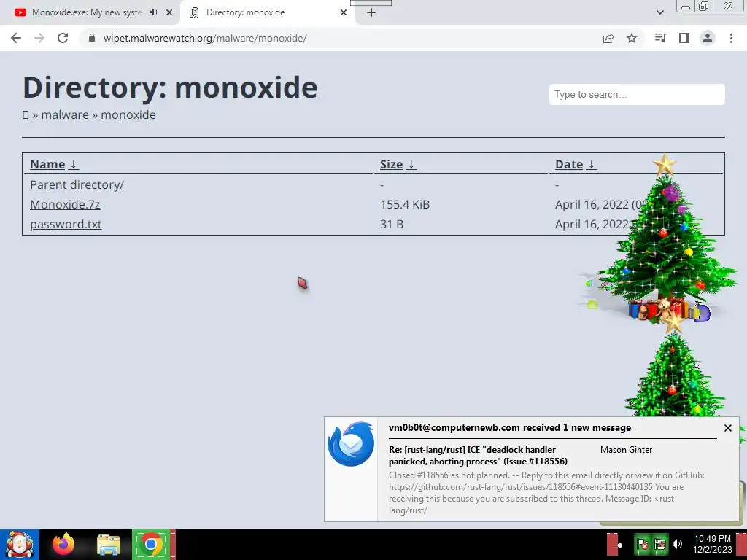The width and height of the screenshot is (747, 560).
Task: Open File Explorer from taskbar
Action: (x=109, y=545)
